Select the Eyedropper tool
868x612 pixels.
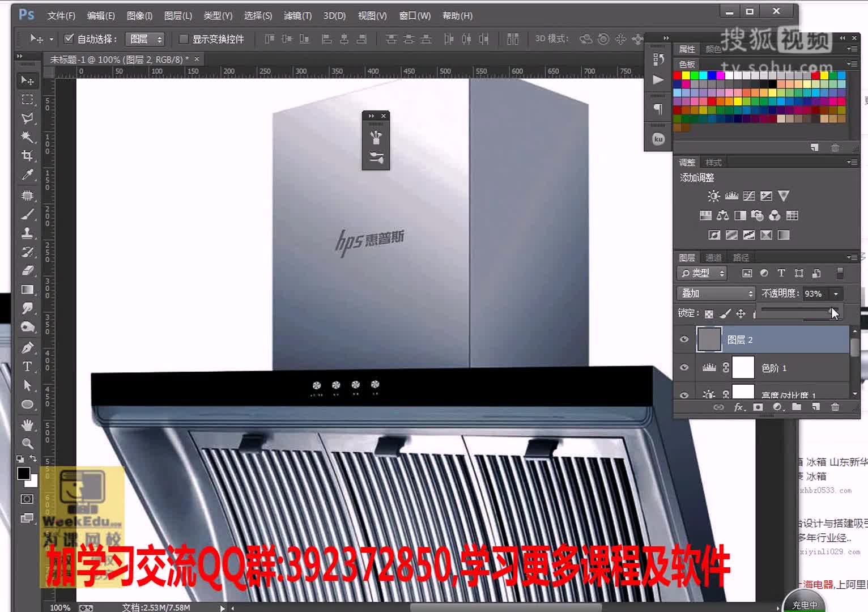click(x=27, y=175)
